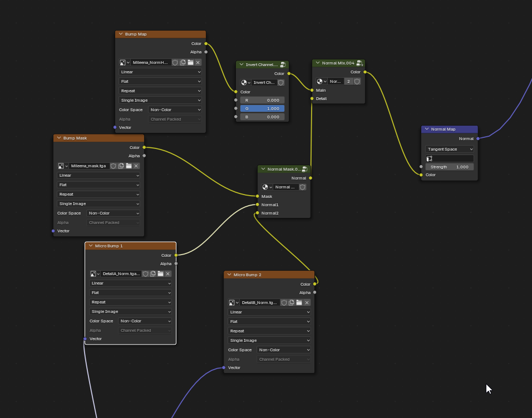Open image file on Bump Mask node
The image size is (532, 418).
[129, 166]
